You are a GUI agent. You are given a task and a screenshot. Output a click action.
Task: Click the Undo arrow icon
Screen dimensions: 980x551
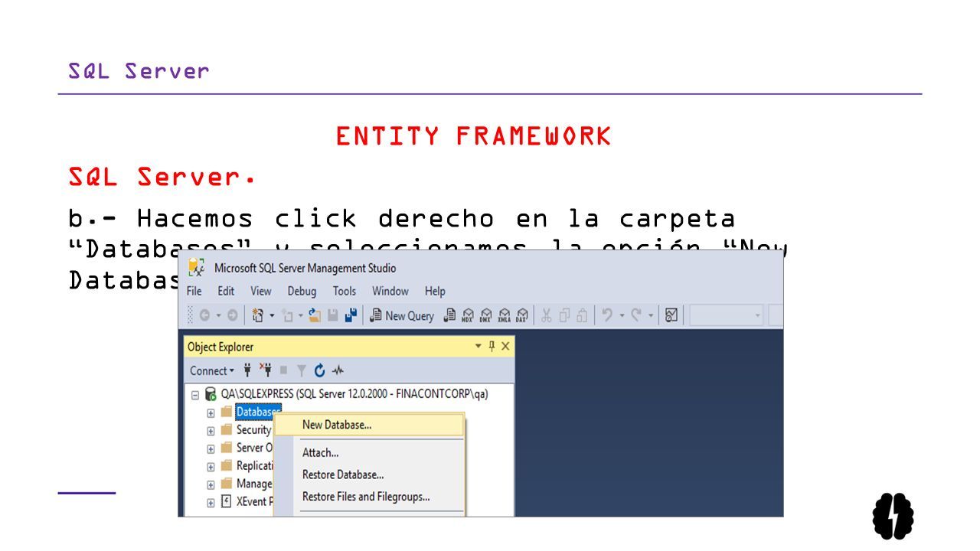(x=606, y=315)
